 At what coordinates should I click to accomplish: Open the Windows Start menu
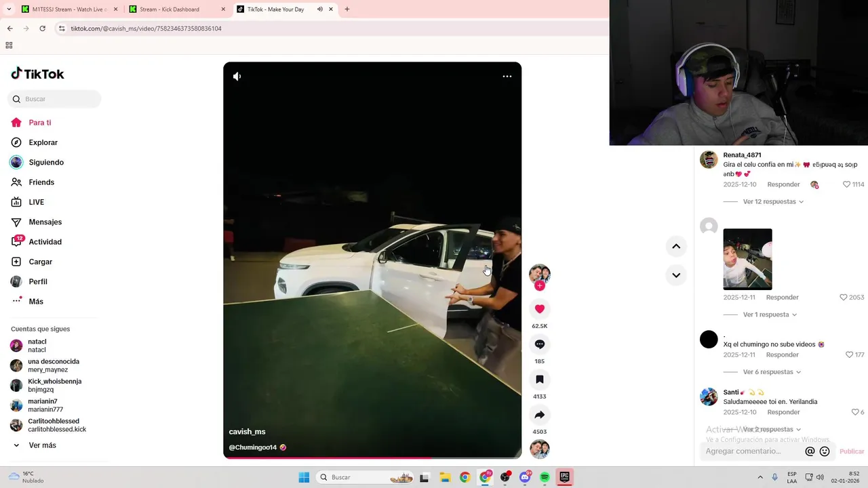(x=304, y=477)
